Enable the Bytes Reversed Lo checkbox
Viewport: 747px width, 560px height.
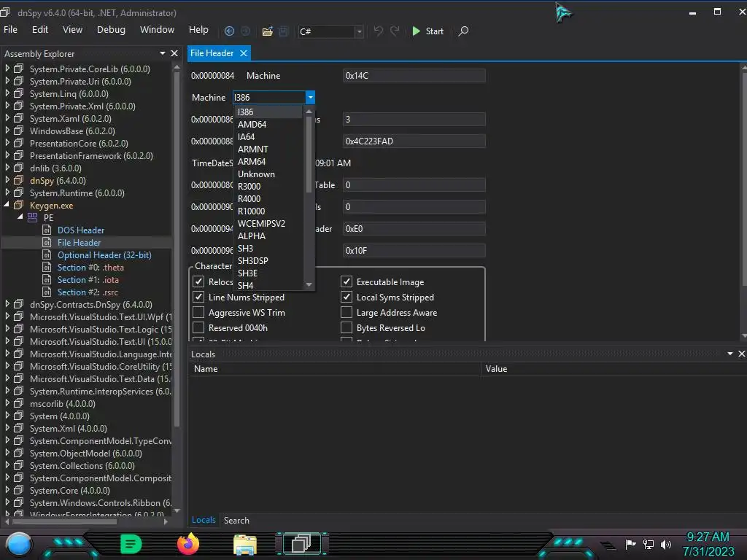(347, 327)
